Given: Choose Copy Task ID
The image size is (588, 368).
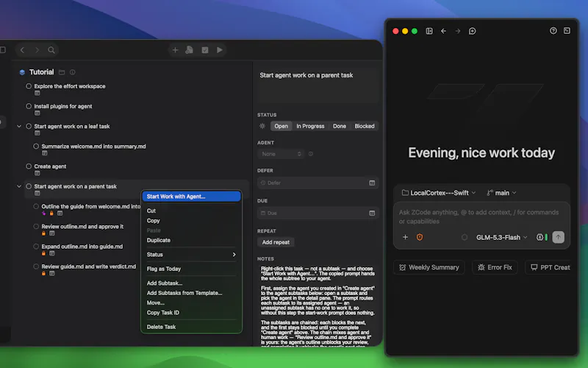Looking at the screenshot, I should tap(191, 312).
